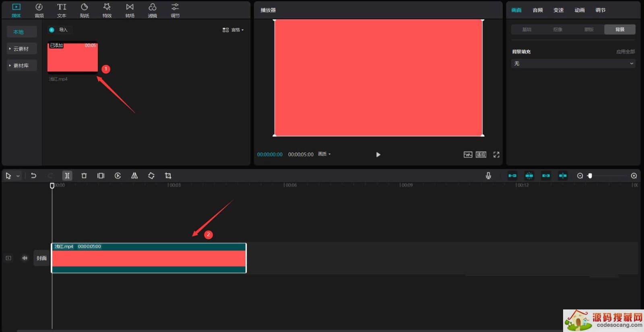Toggle the main track magnet switch
Screen dimensions: 644x332
click(x=512, y=176)
